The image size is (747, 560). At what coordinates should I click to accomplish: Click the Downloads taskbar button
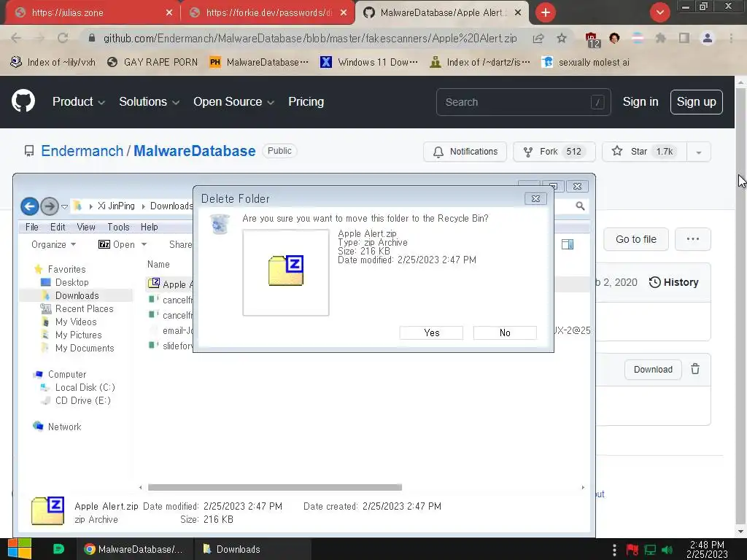tap(252, 549)
